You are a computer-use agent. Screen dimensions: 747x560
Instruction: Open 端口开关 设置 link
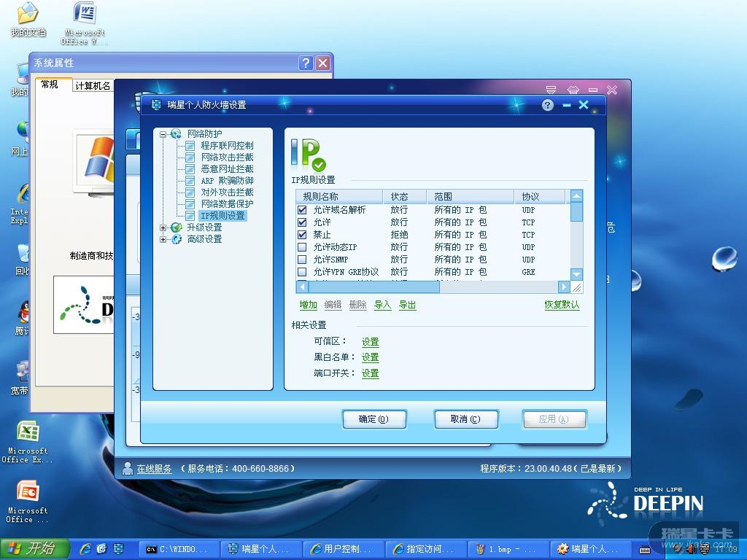point(370,373)
